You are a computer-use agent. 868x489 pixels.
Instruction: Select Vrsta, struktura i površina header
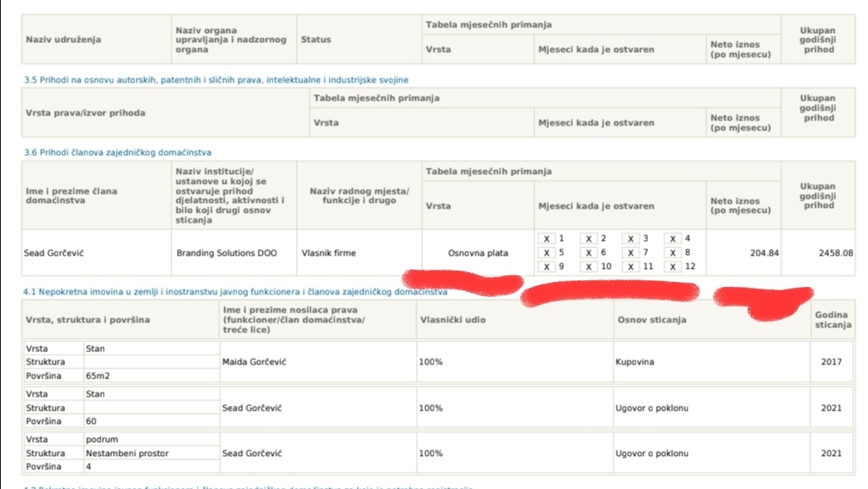[x=87, y=319]
